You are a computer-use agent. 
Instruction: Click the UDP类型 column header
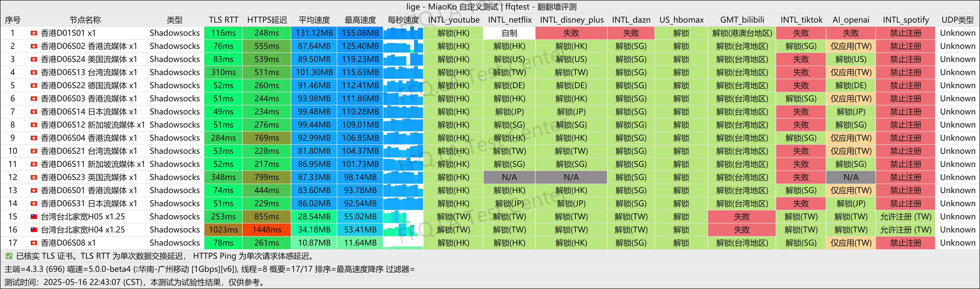[958, 20]
